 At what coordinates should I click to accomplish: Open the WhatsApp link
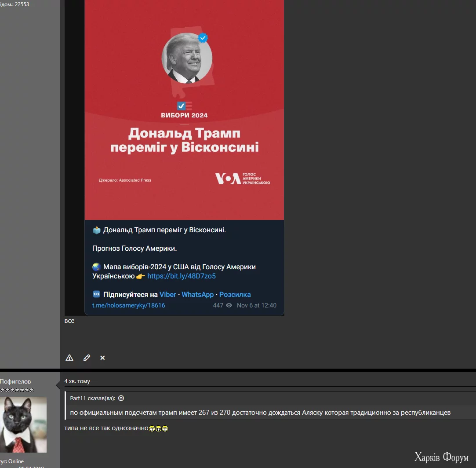pos(197,294)
